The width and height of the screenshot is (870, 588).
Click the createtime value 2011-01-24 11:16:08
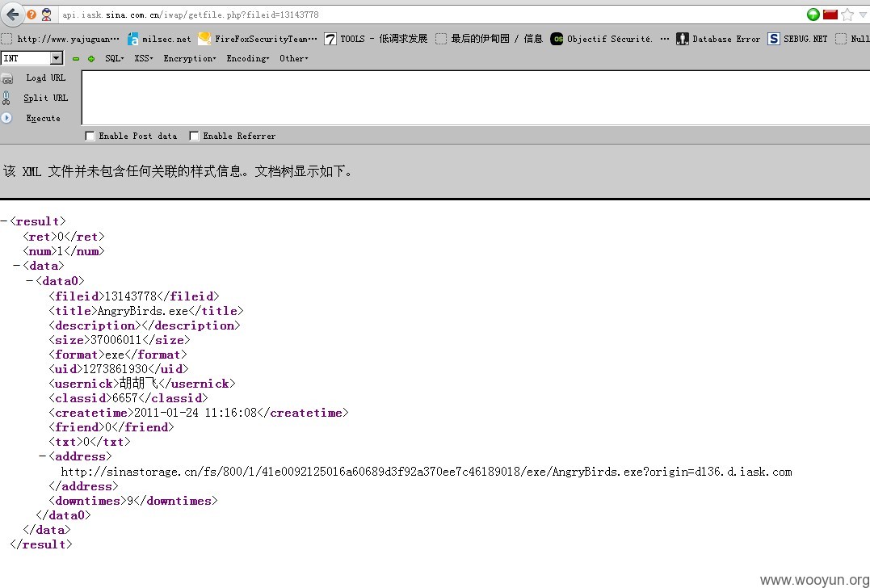click(x=195, y=412)
